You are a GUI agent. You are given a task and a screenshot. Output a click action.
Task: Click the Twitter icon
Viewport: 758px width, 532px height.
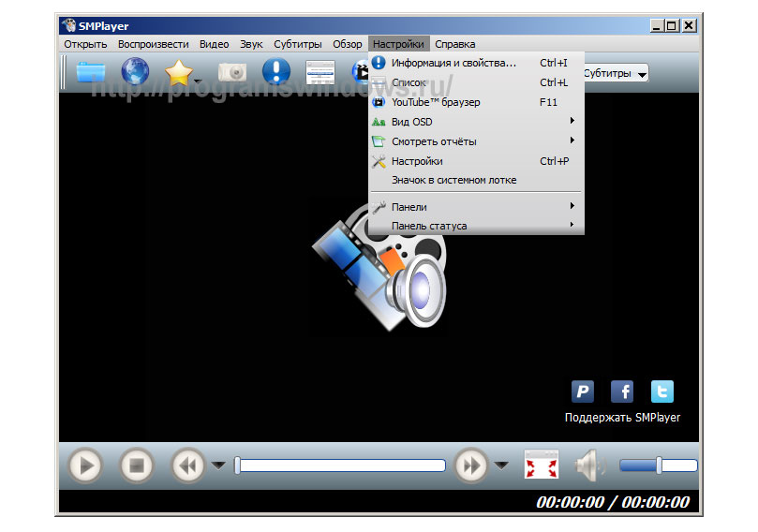[x=662, y=392]
